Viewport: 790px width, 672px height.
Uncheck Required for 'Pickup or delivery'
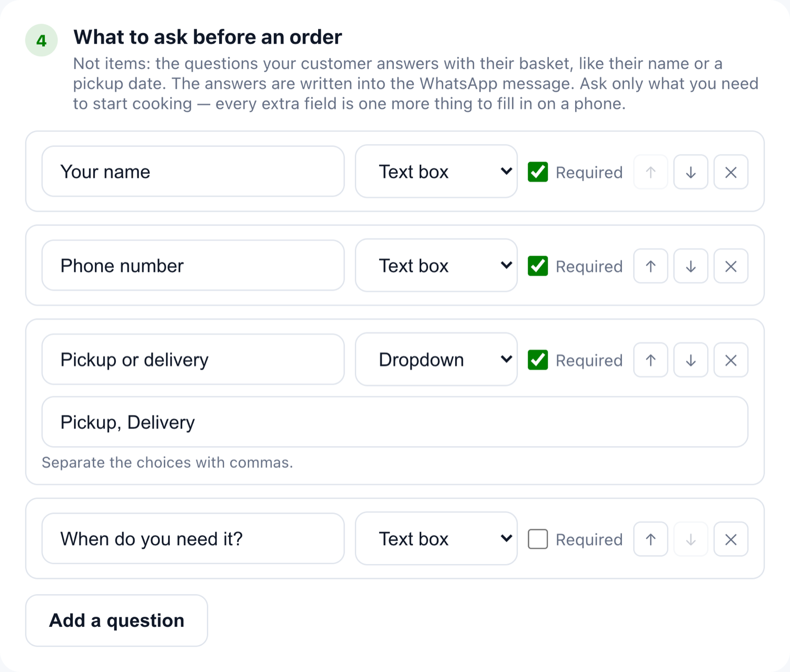coord(538,360)
